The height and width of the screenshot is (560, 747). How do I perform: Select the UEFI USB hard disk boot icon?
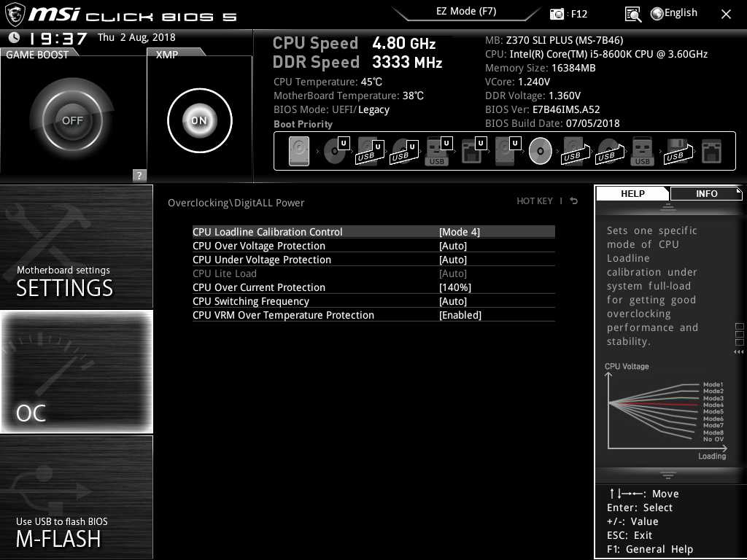click(370, 151)
